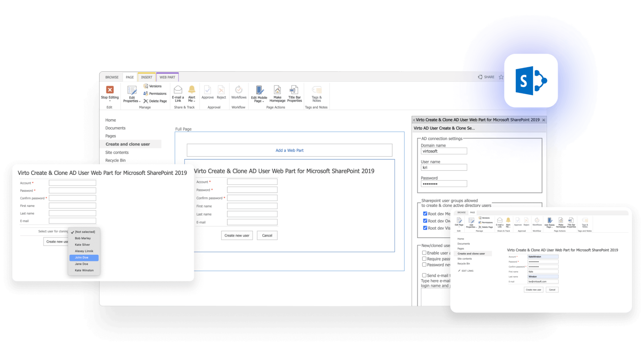This screenshot has width=644, height=350.
Task: Check the Send e-mail checkbox
Action: pos(424,275)
